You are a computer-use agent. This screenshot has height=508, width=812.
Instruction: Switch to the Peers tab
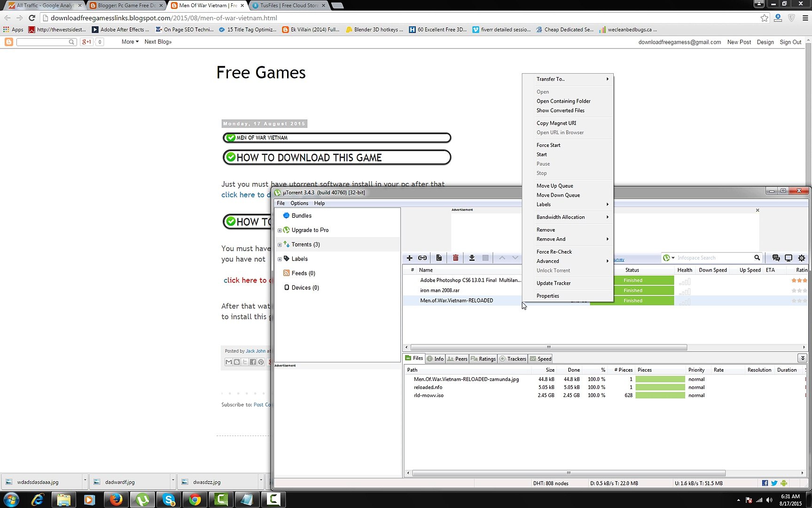[x=457, y=358]
